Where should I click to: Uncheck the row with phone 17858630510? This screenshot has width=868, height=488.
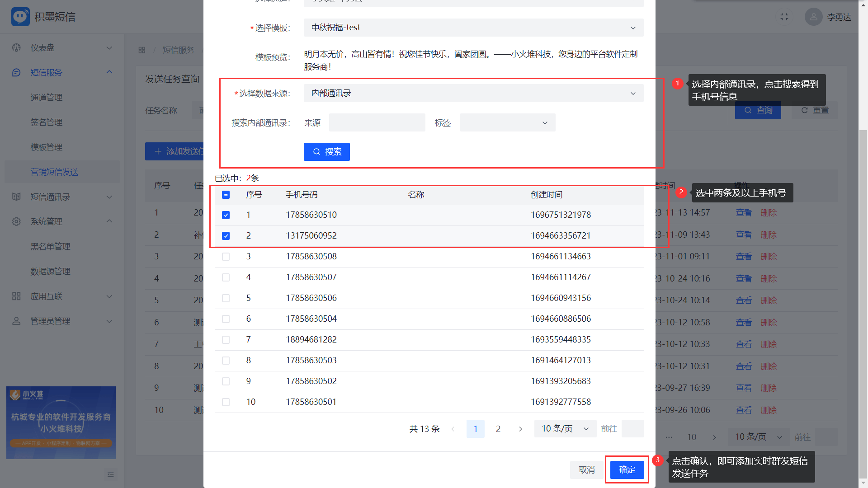pyautogui.click(x=226, y=215)
